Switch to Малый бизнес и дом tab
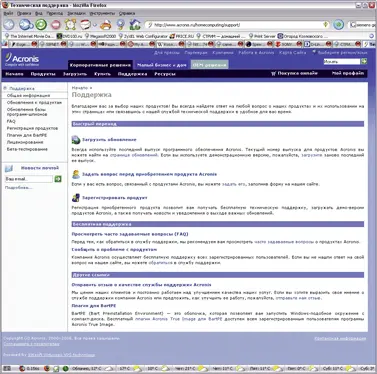 tap(162, 65)
